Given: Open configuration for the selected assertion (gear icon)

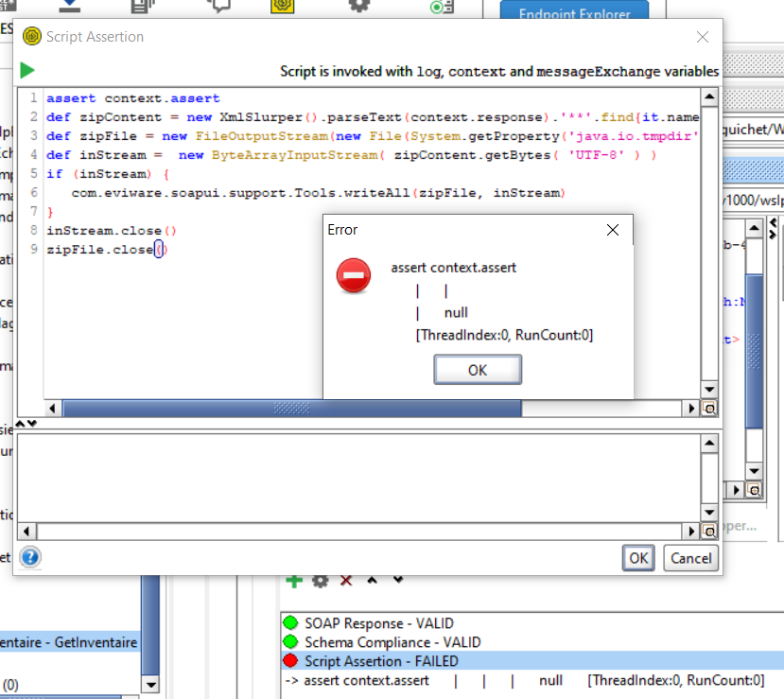Looking at the screenshot, I should pos(321,580).
